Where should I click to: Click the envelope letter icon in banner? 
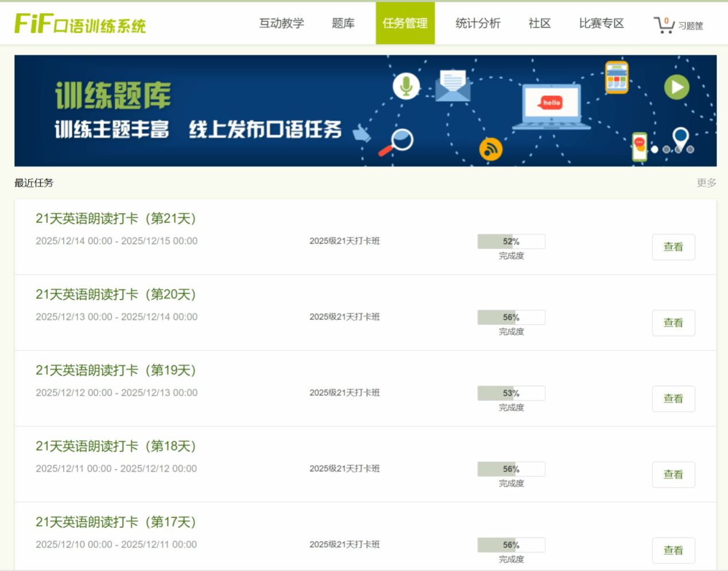tap(452, 86)
